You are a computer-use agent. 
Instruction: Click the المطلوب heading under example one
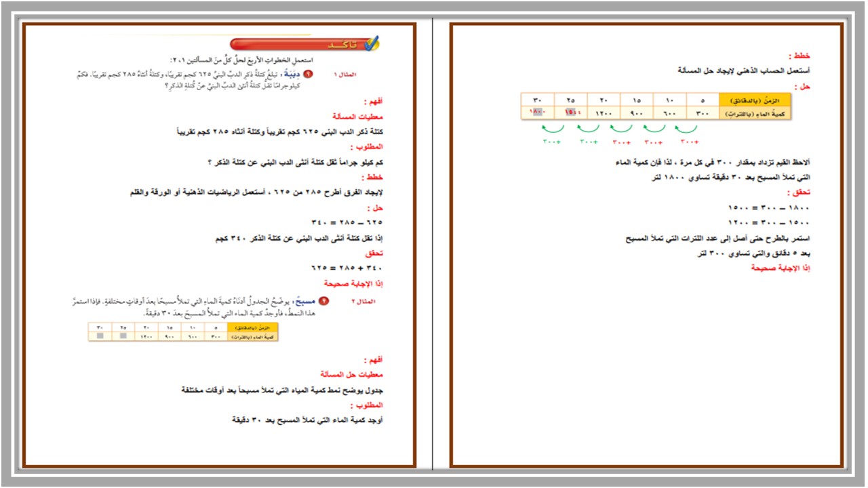click(x=366, y=147)
